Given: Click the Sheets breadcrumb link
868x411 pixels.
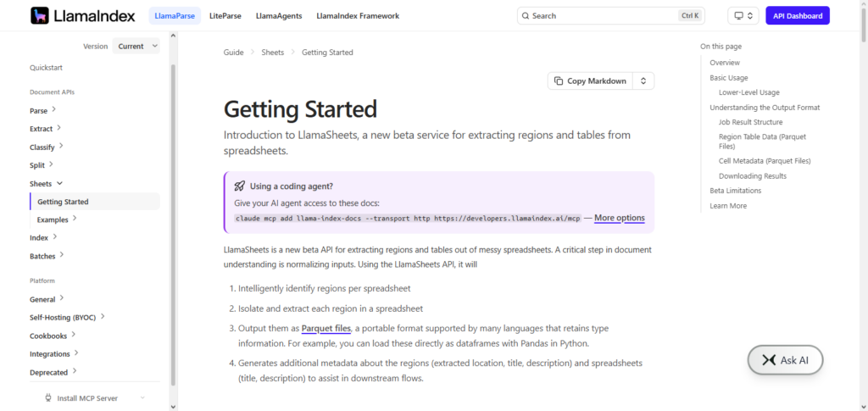Looking at the screenshot, I should [x=272, y=53].
